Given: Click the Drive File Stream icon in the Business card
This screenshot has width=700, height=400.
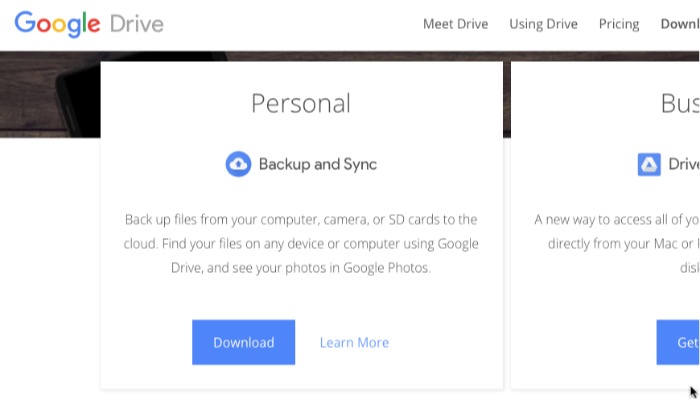Looking at the screenshot, I should [649, 164].
